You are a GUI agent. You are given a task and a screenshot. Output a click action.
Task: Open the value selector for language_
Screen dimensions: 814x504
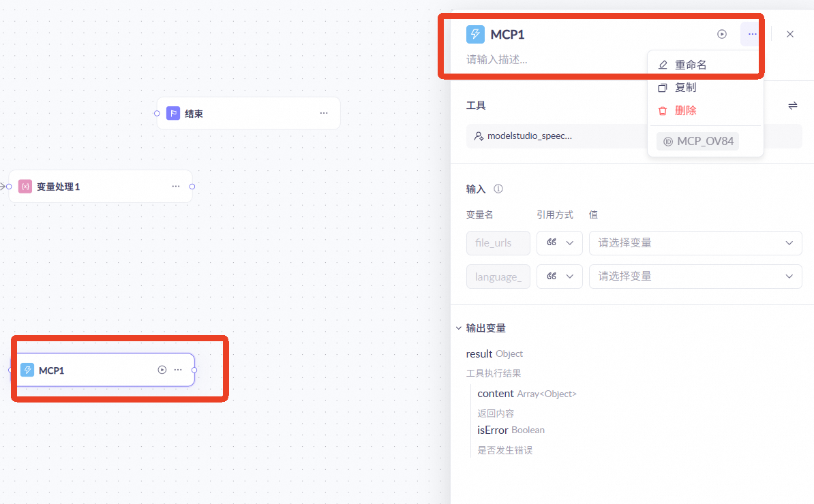695,277
